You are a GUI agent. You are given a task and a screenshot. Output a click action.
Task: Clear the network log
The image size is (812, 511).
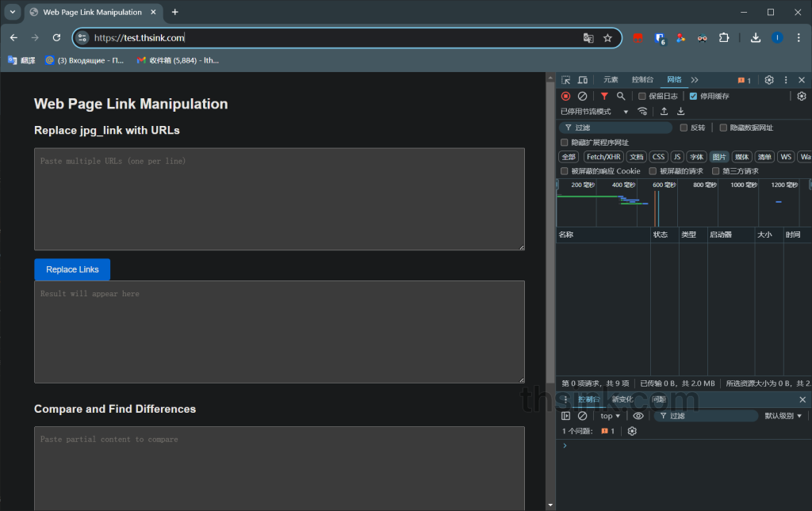pos(582,96)
